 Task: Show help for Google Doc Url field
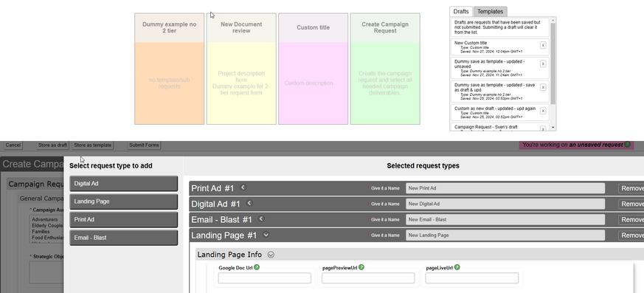[257, 267]
